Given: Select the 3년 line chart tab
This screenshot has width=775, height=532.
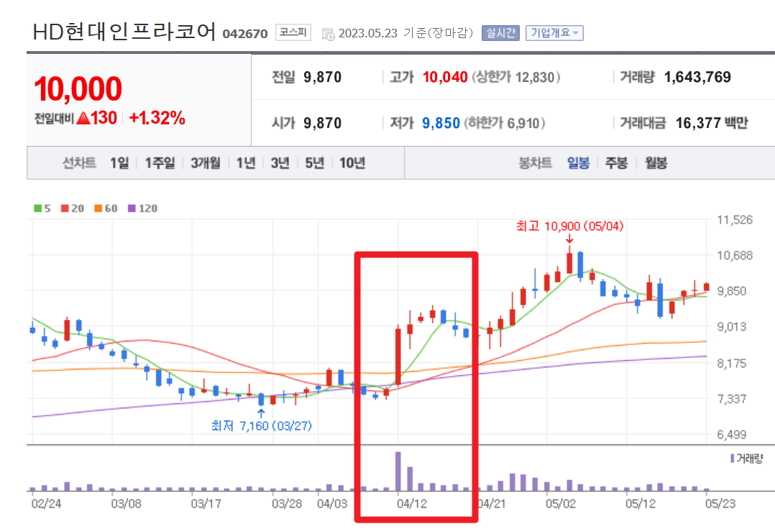Looking at the screenshot, I should tap(280, 162).
